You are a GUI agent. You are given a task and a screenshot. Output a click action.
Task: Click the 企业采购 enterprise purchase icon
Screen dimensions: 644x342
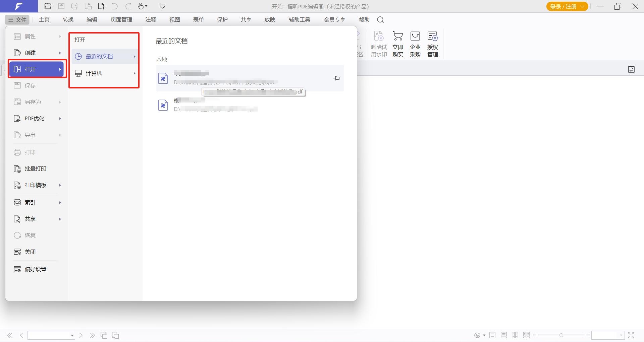415,44
